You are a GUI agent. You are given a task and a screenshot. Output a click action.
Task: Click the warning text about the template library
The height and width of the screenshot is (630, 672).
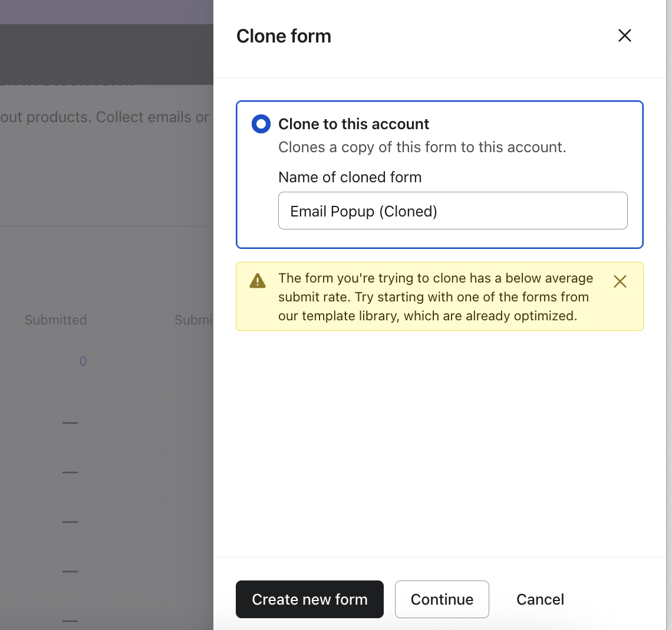[435, 297]
